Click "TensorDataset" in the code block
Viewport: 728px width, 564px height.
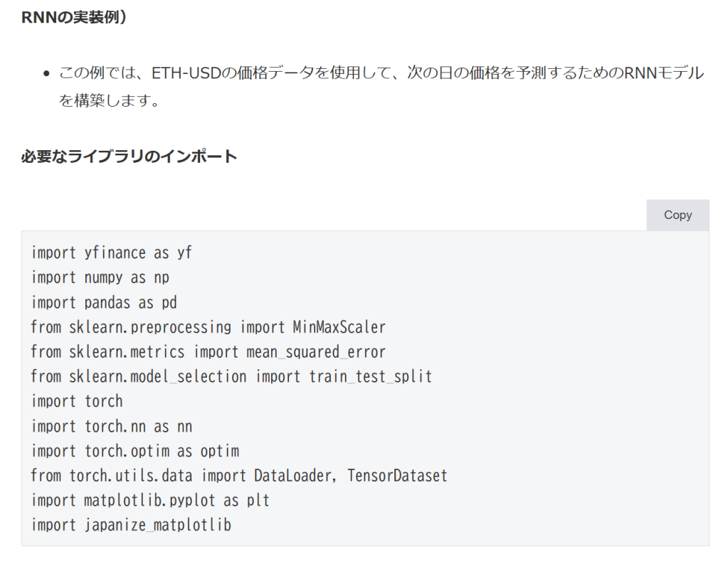(397, 475)
